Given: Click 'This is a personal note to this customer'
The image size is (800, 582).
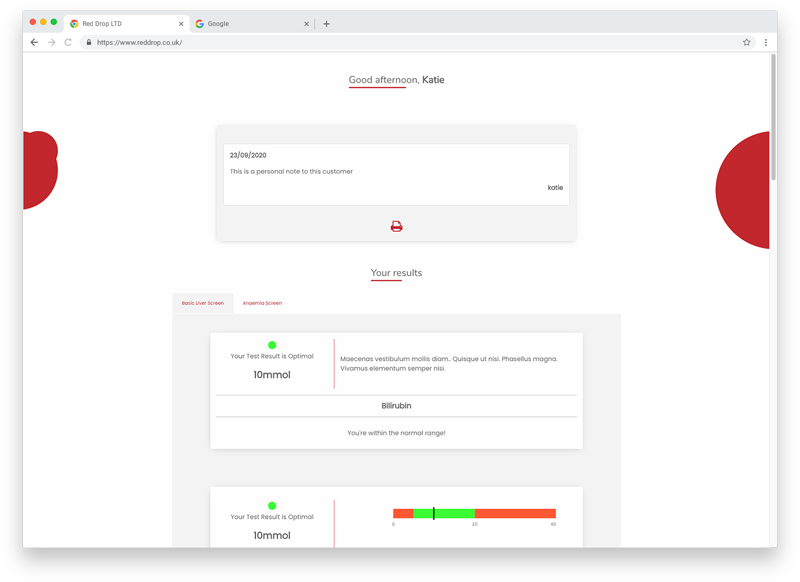Looking at the screenshot, I should tap(291, 171).
